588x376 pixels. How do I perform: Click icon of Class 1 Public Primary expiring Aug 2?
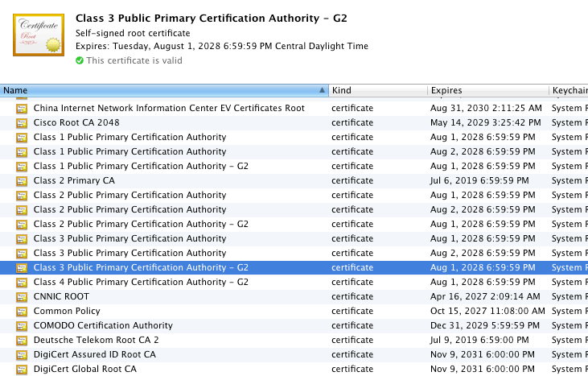click(22, 152)
